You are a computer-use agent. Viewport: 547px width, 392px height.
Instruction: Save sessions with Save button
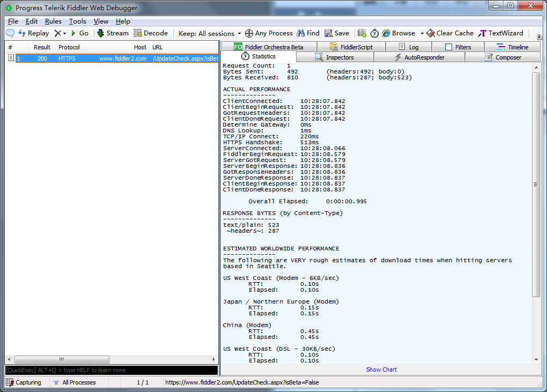click(337, 33)
